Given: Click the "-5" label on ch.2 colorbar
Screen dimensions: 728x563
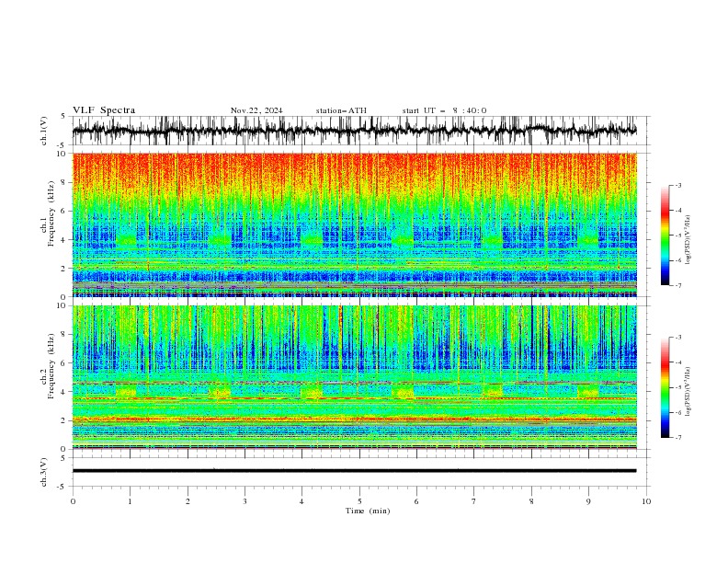Looking at the screenshot, I should (x=677, y=387).
